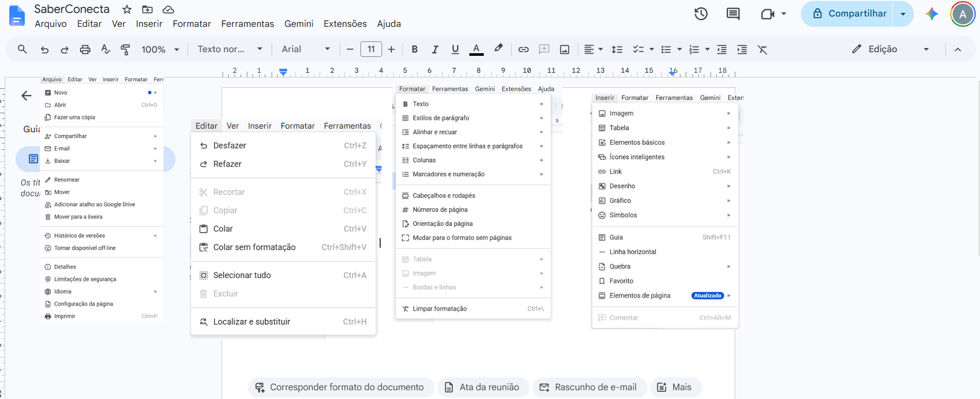Screen dimensions: 980x399
Task: Click 'Linha horizontal' in Inserir menu
Action: click(x=665, y=252)
